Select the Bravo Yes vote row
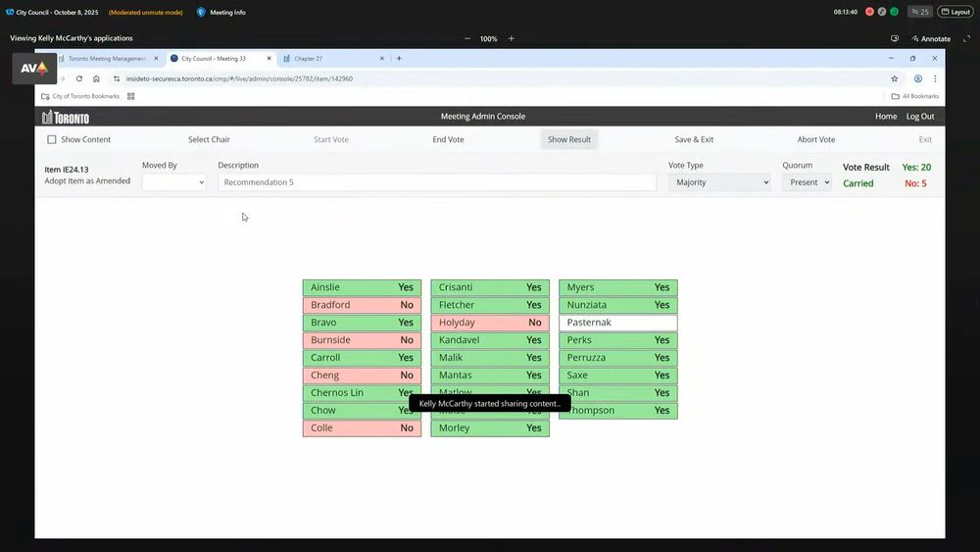Viewport: 980px width, 552px height. [362, 323]
